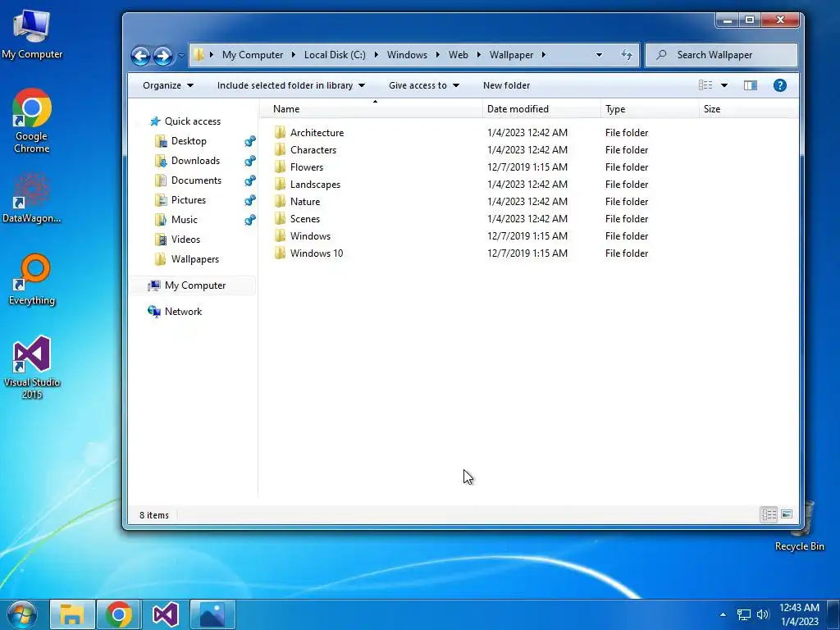840x630 pixels.
Task: Open recent locations dropdown beside Forward arrow
Action: point(181,55)
